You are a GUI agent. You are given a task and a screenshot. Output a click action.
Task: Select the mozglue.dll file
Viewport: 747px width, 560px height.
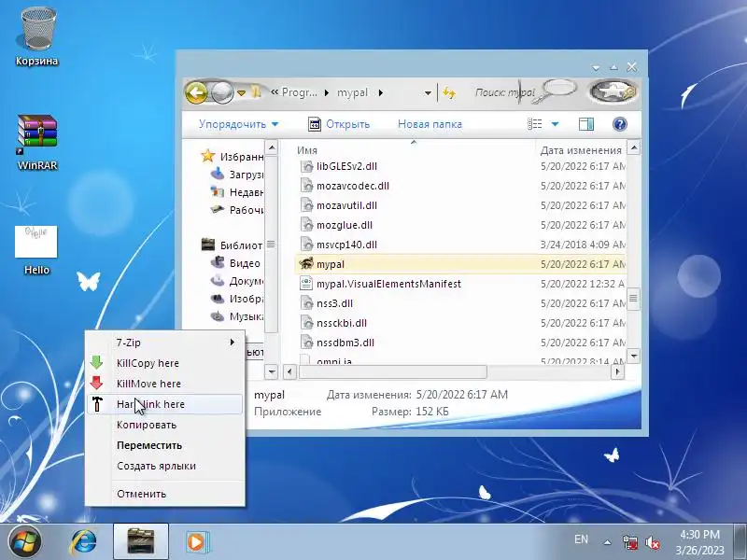click(344, 225)
